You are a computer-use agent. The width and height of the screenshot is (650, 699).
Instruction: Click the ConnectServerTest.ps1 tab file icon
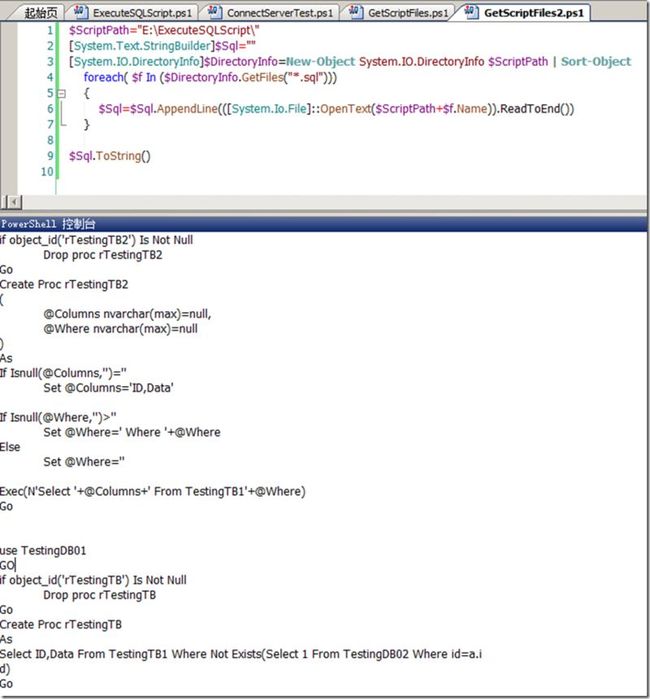215,12
